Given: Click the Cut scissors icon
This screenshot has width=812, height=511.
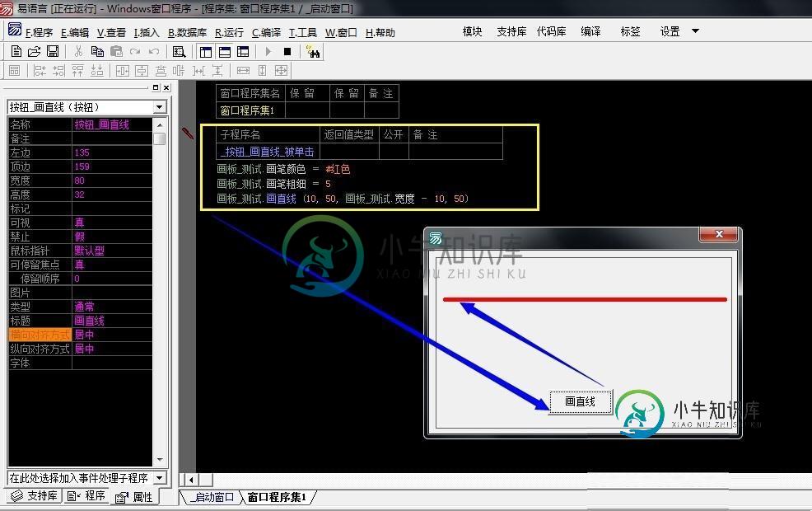Looking at the screenshot, I should pos(78,51).
